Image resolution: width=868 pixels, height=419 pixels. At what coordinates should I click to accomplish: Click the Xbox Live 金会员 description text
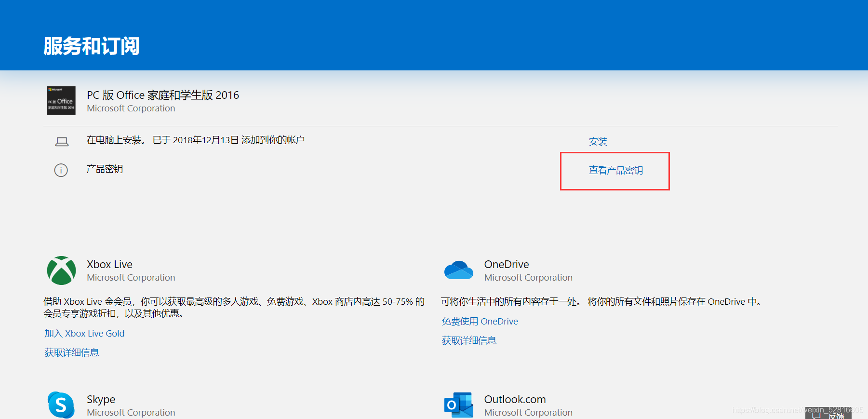[x=234, y=307]
